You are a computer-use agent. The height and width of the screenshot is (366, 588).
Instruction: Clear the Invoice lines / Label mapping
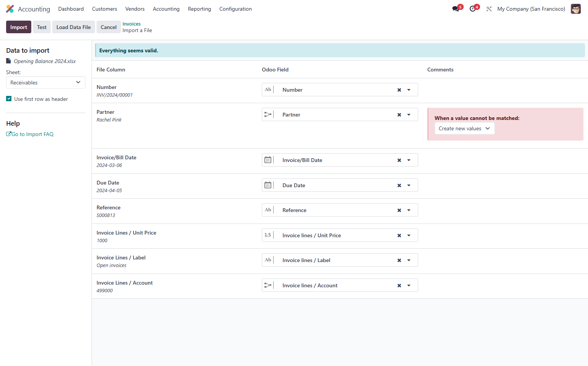[399, 261]
